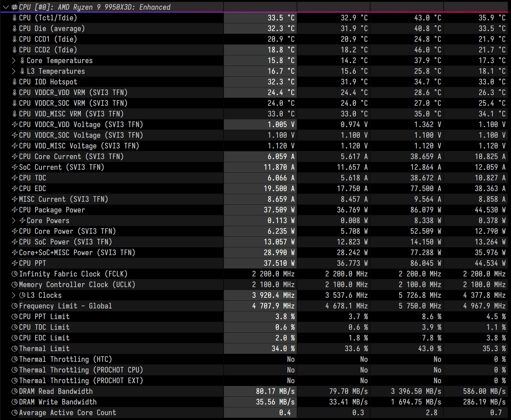This screenshot has height=420, width=511.
Task: Click clock icon beside DRAM Read Bandwidth
Action: [15, 391]
